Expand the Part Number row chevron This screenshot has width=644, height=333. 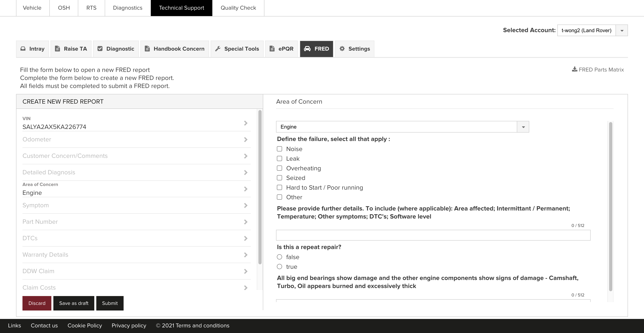[246, 222]
